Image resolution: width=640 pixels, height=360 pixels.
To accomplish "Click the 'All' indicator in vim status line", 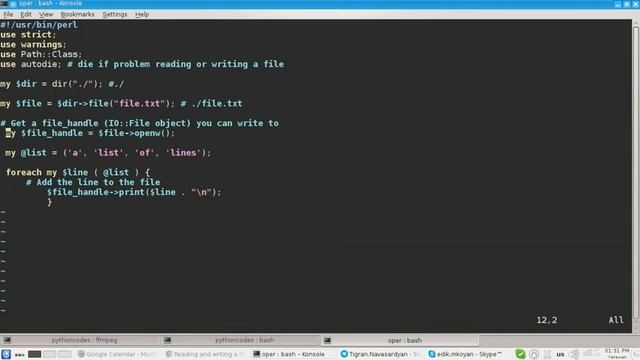I will (x=616, y=320).
